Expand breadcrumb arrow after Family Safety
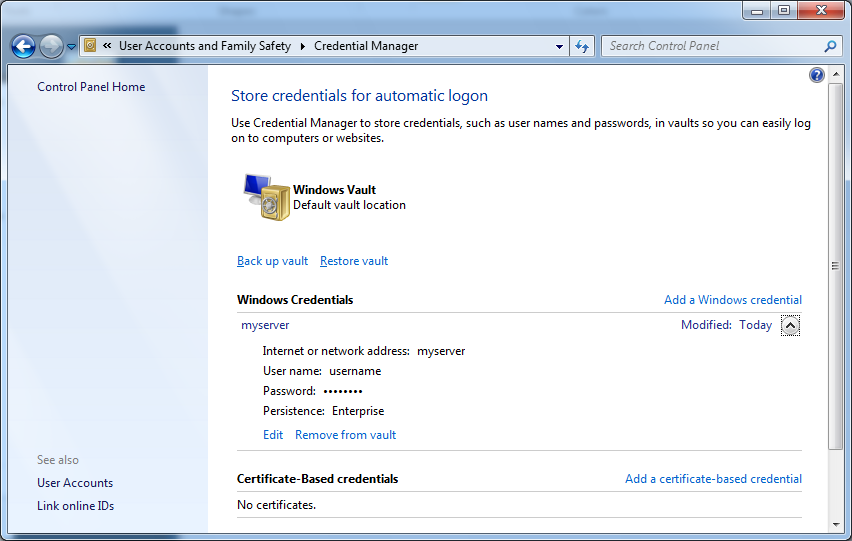 (303, 46)
